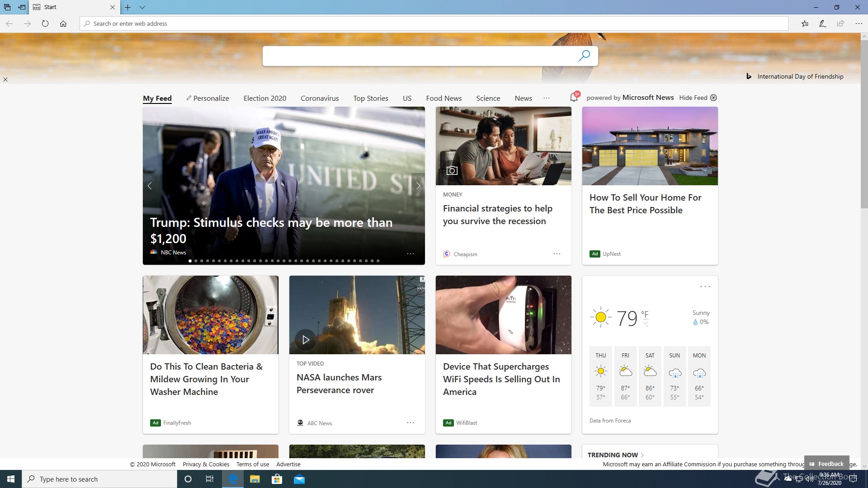Open Top Stories tab
Screen dimensions: 868x488
point(371,98)
